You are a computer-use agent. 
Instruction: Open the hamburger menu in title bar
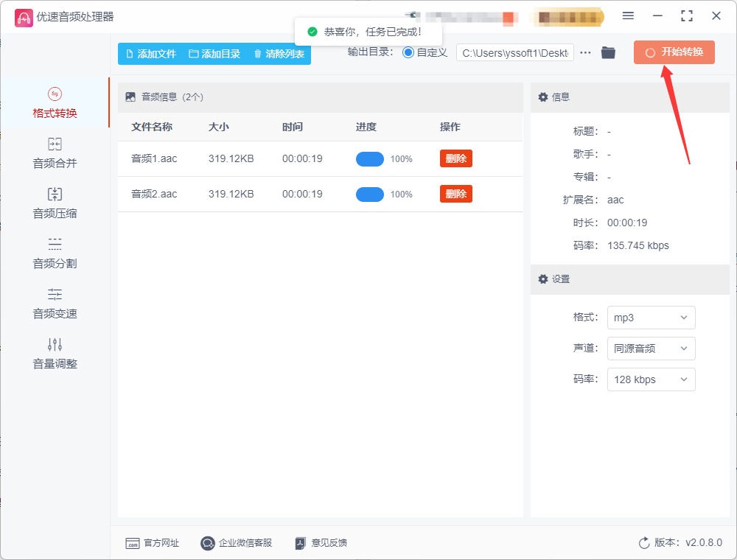pos(628,16)
